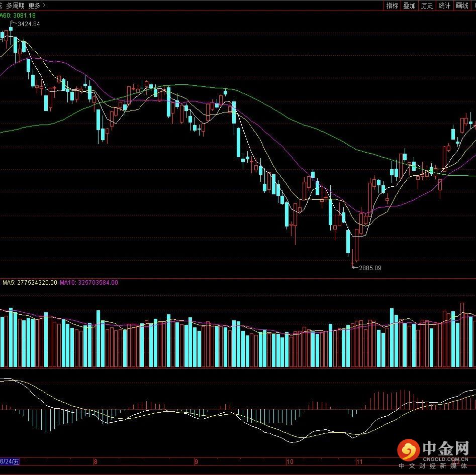Select the 2885.09 low price marker

point(370,268)
